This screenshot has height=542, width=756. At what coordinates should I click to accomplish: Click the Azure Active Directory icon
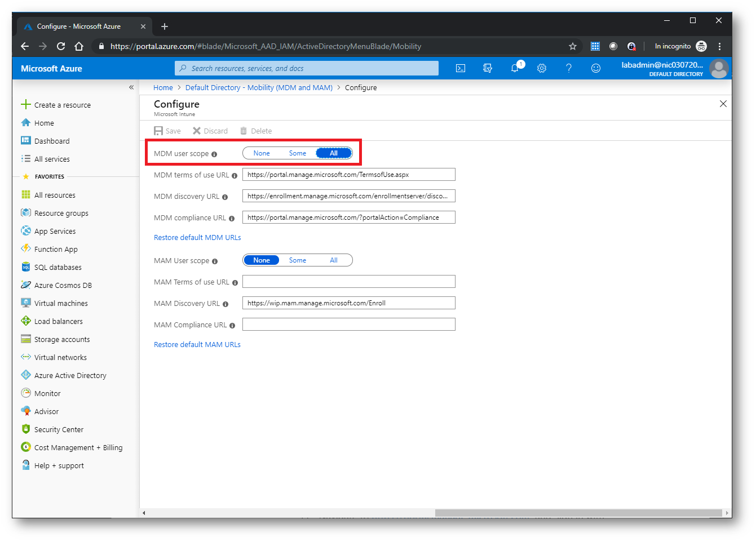[25, 375]
